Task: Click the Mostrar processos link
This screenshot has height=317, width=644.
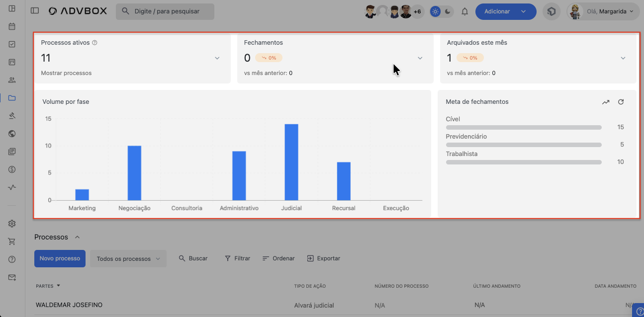Action: (66, 73)
